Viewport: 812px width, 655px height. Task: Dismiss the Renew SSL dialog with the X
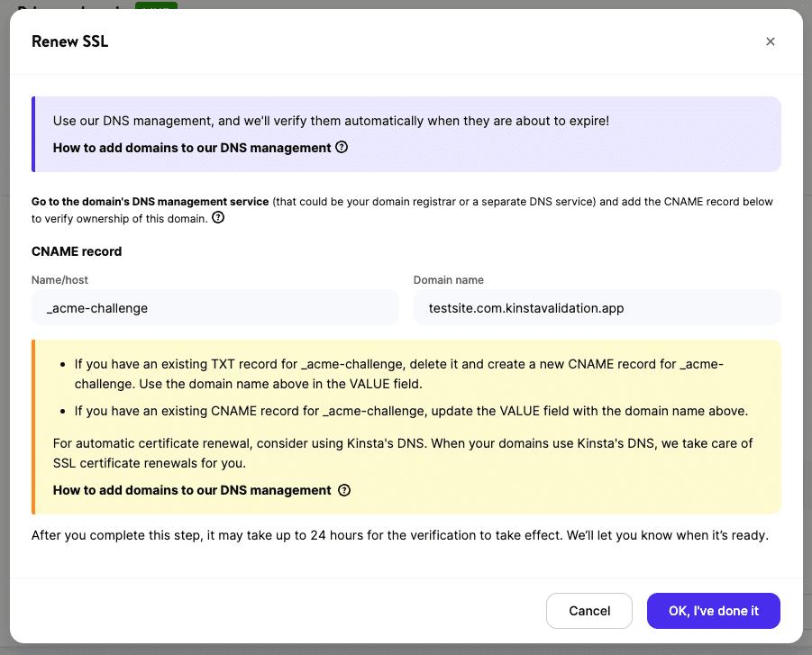click(771, 41)
